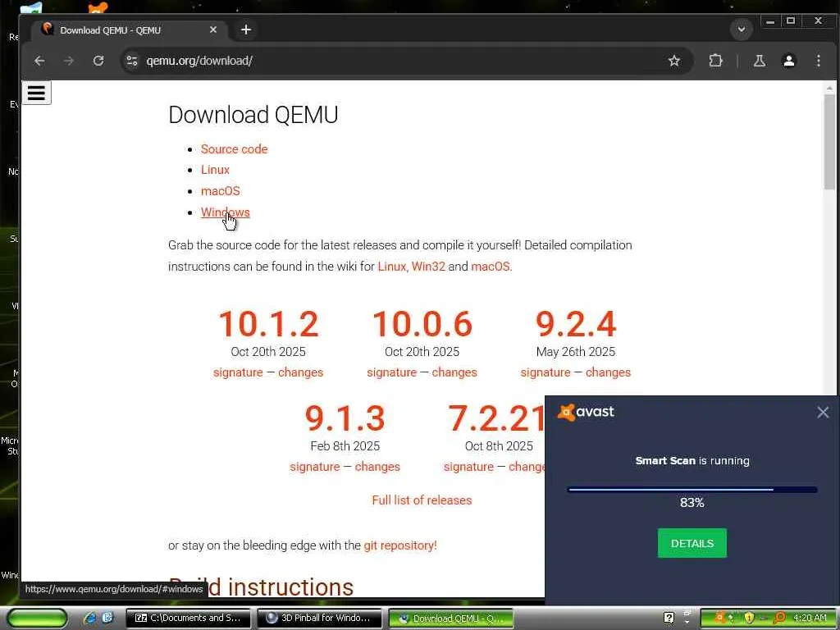Select the Download QEMU - QEMU tab
The height and width of the screenshot is (630, 840).
click(129, 30)
